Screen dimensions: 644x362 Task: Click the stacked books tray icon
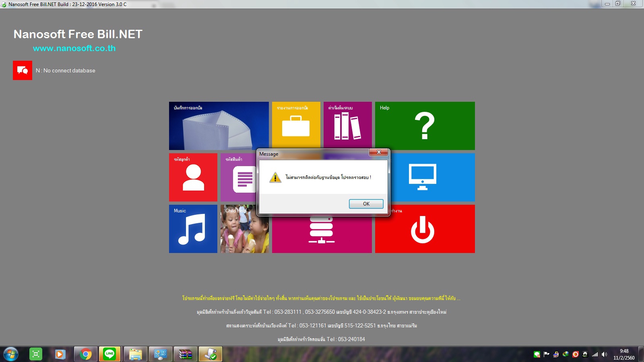click(556, 354)
